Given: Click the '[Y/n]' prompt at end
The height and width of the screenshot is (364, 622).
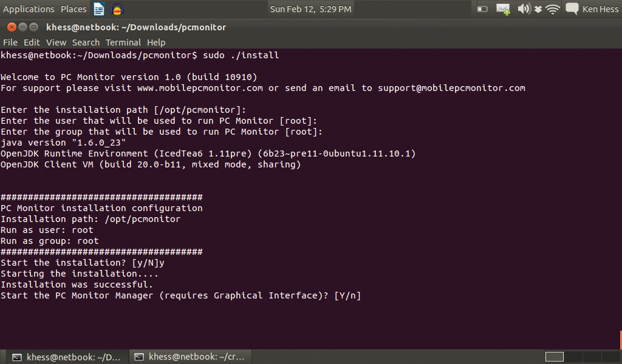Looking at the screenshot, I should tap(347, 295).
